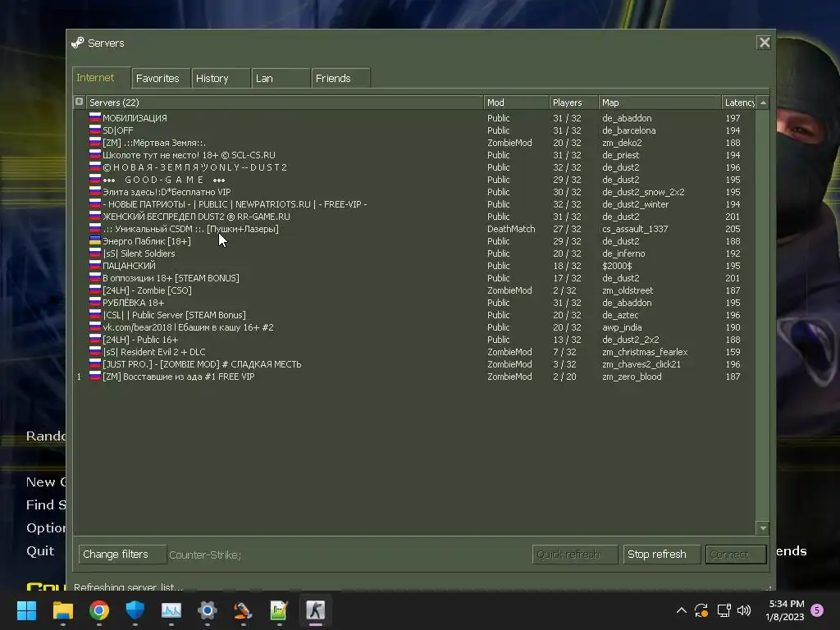Select server |sS| Silent Soldiers

coord(414,253)
